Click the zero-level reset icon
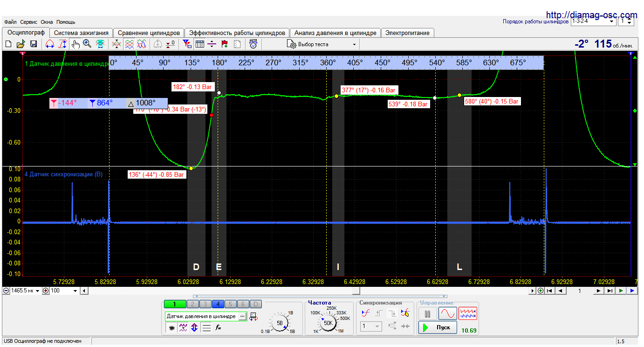This screenshot has height=347, width=644. point(171,44)
